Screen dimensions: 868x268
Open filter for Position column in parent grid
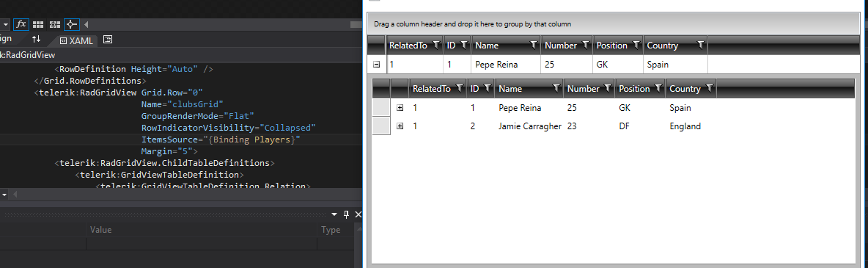(x=636, y=45)
